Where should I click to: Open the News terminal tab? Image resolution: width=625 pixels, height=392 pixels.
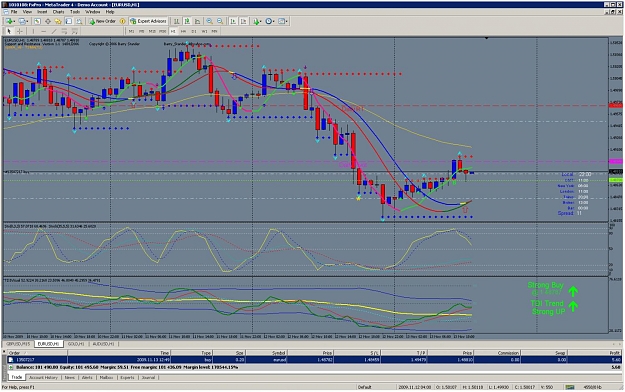(69, 377)
